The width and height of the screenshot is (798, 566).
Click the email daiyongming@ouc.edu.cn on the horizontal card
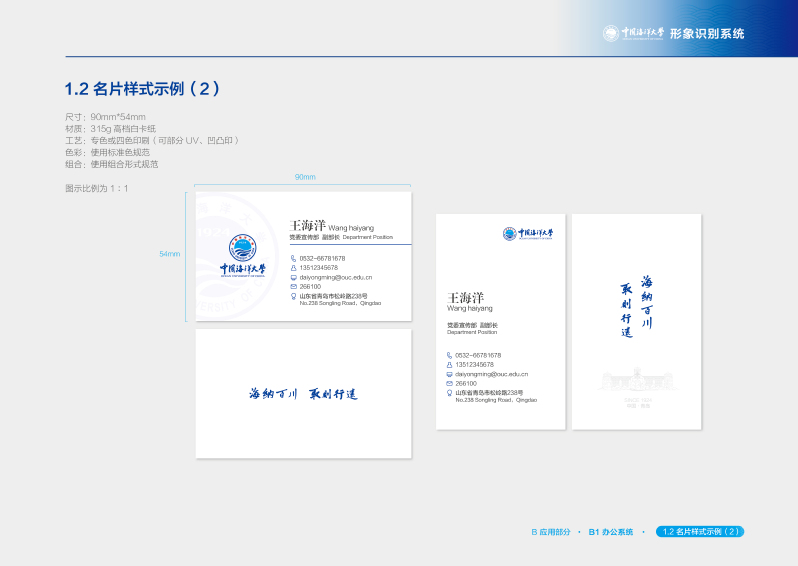coord(336,277)
